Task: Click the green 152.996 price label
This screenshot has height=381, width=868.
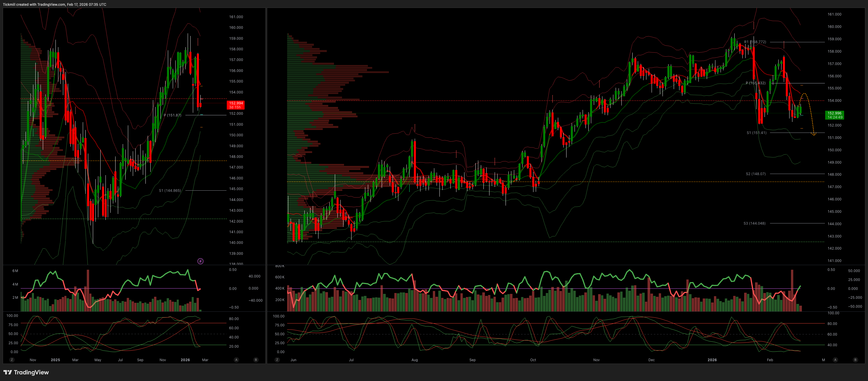Action: [x=834, y=115]
